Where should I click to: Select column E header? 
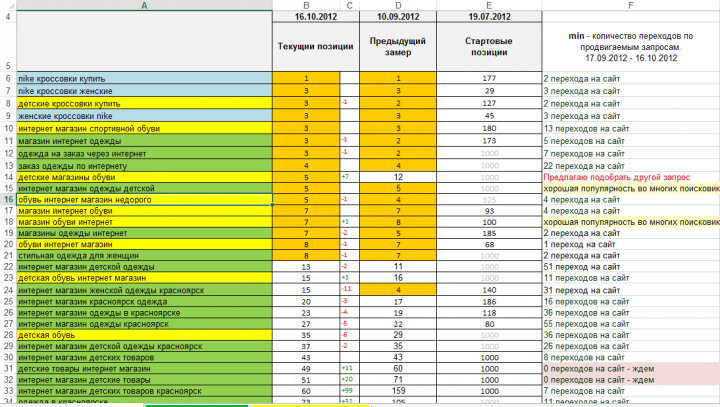point(489,6)
